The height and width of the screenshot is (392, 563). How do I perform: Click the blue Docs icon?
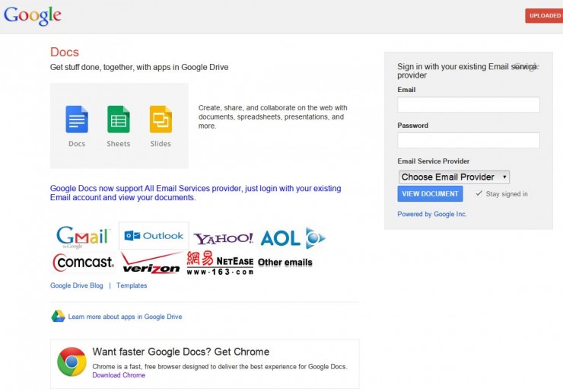point(77,120)
